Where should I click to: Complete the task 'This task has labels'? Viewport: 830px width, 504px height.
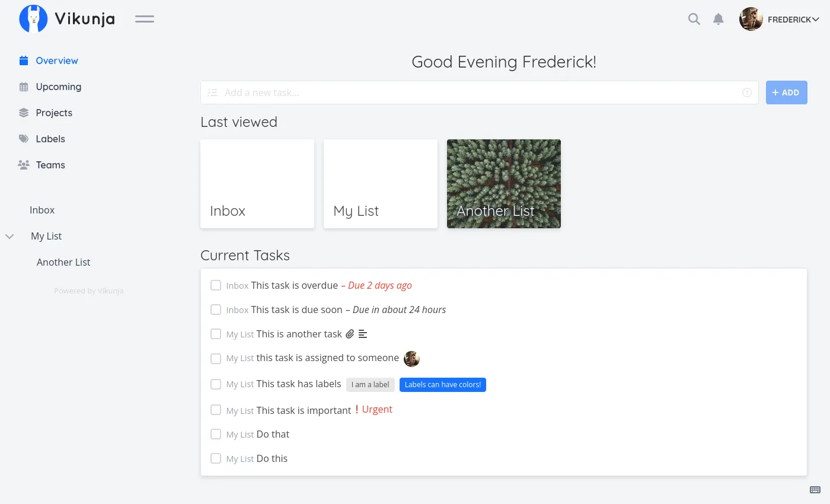(x=216, y=384)
